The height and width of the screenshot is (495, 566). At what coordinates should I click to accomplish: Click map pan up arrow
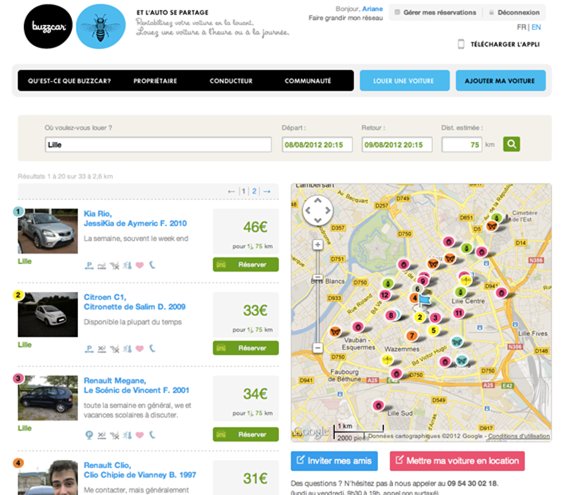[x=318, y=201]
